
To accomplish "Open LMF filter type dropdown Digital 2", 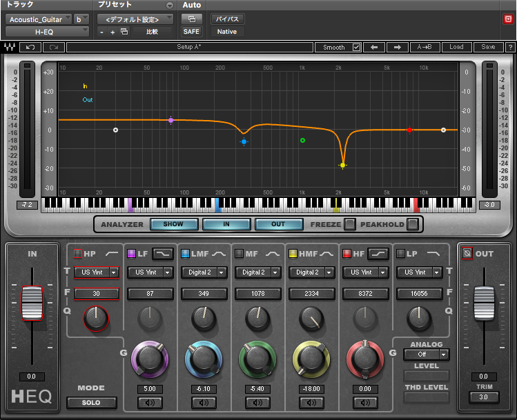I will tap(204, 272).
